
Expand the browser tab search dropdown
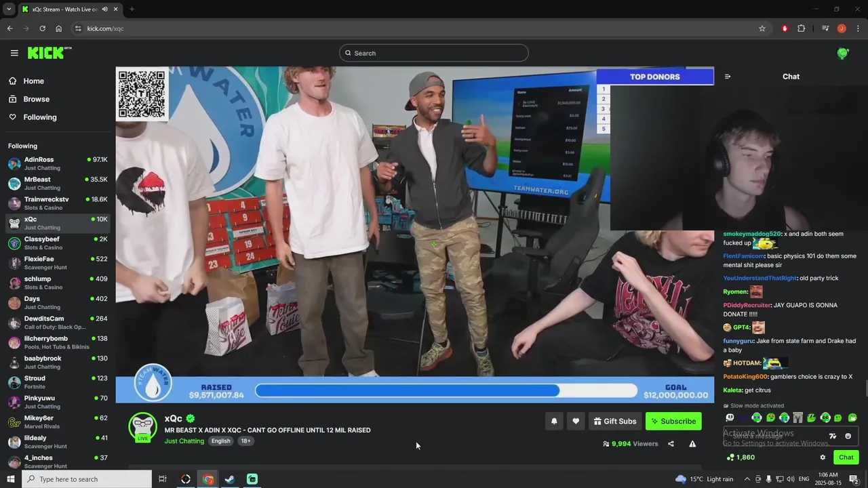tap(9, 9)
